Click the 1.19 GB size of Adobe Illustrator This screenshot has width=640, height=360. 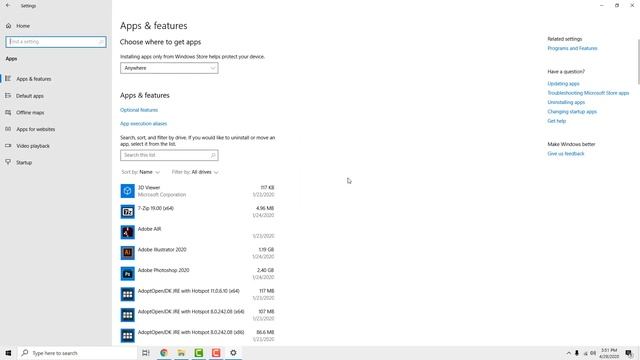266,249
